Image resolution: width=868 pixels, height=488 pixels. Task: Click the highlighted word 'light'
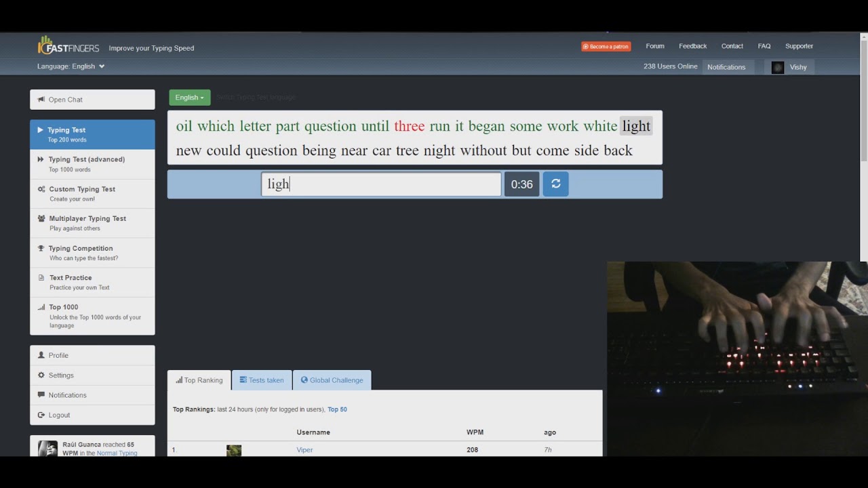click(x=636, y=126)
